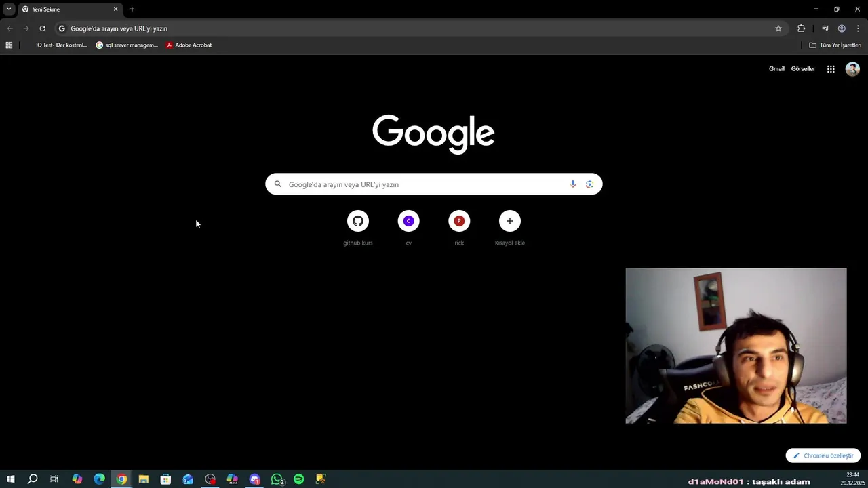
Task: Open sql server management bookmark
Action: click(127, 45)
